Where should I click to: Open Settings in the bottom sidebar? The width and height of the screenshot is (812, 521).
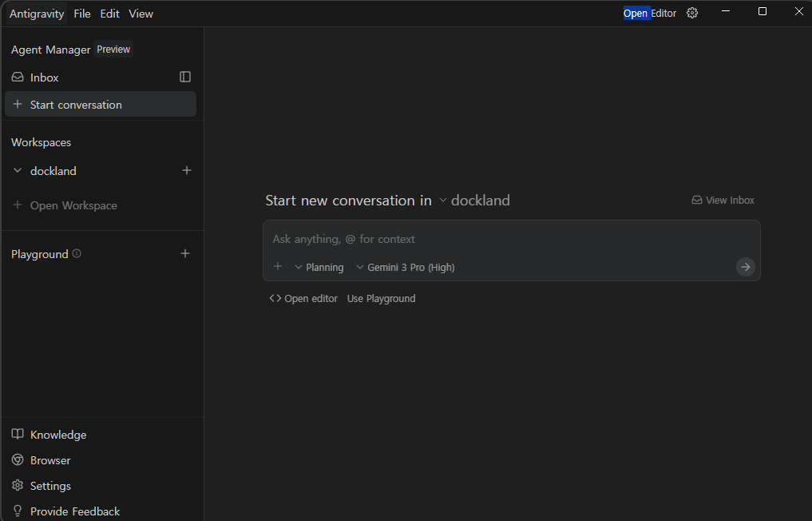pos(50,486)
